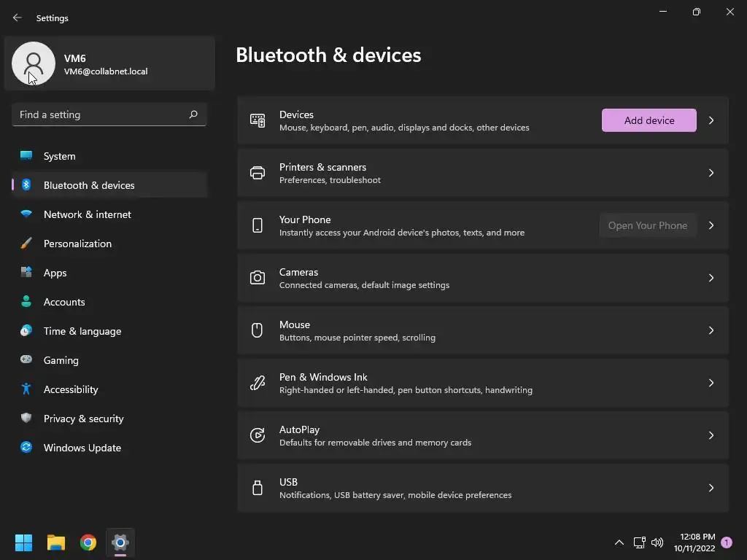Open the Time & language section
Viewport: 747px width, 560px height.
82,331
